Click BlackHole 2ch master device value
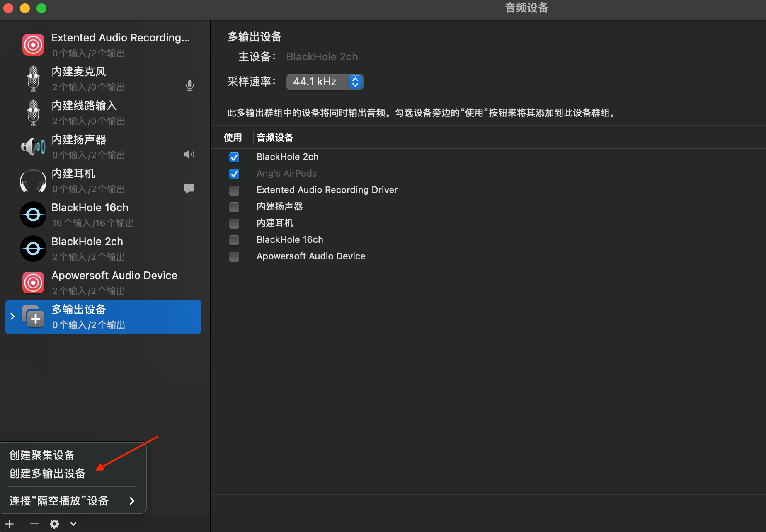 [x=322, y=57]
